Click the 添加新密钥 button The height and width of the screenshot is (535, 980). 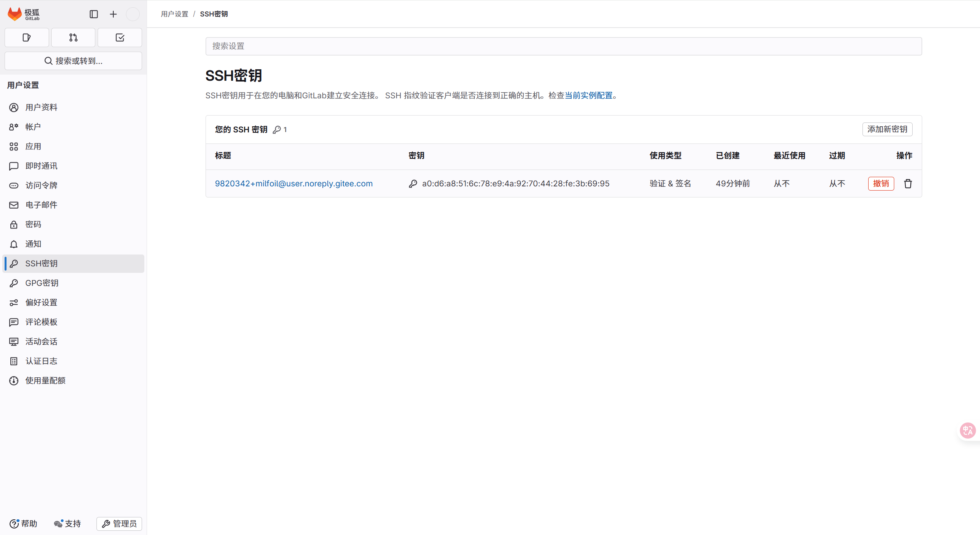887,129
